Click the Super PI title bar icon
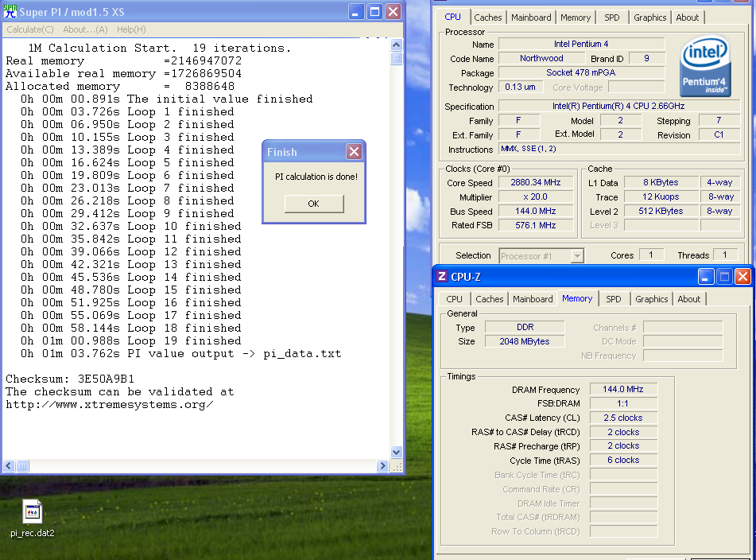This screenshot has width=756, height=560. 10,11
